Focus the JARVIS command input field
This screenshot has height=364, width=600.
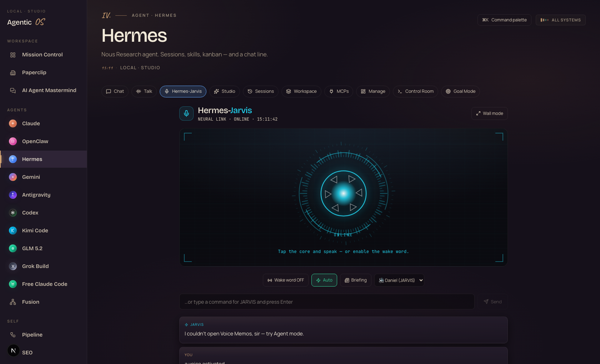[327, 302]
